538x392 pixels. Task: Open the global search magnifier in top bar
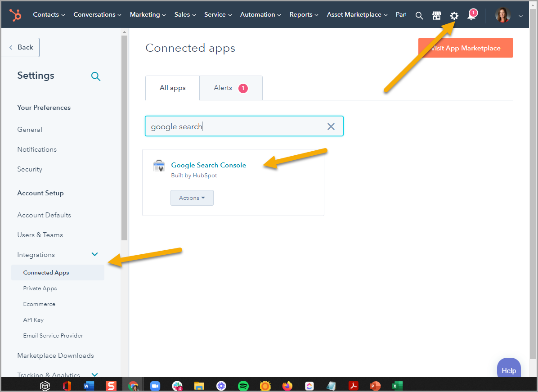pyautogui.click(x=419, y=15)
